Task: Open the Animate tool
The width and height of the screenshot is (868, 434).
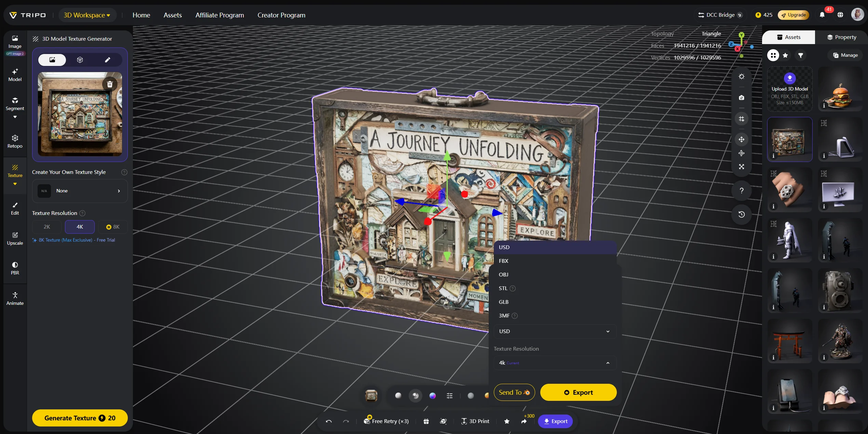Action: point(15,298)
